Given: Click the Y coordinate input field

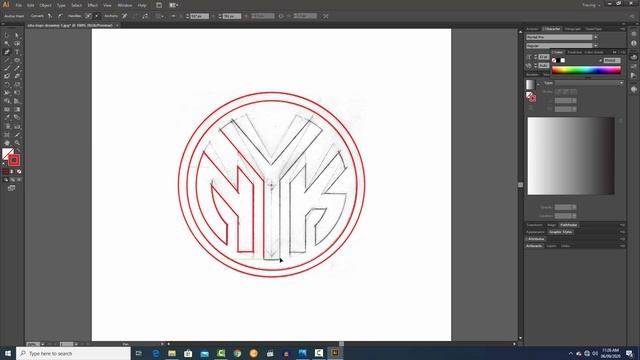Looking at the screenshot, I should click(232, 16).
